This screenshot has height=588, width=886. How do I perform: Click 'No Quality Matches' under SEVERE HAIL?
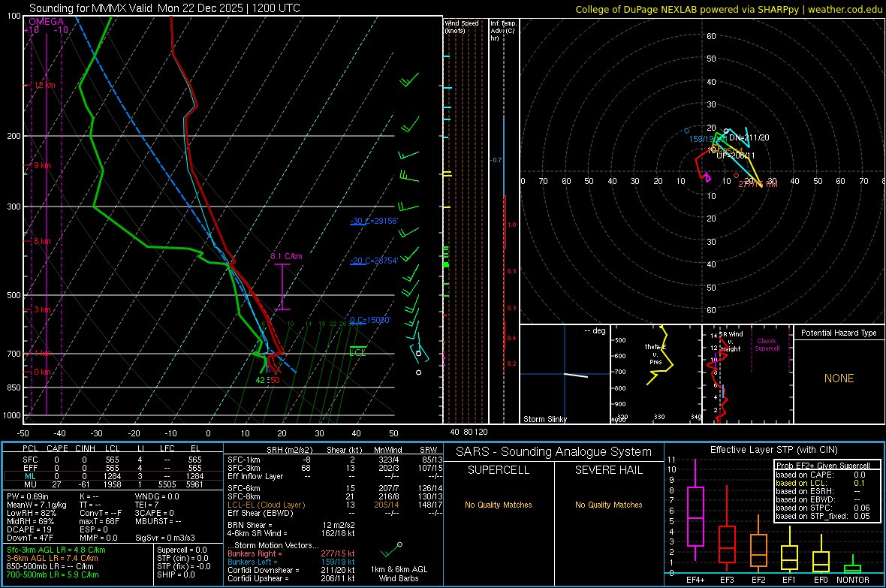609,505
